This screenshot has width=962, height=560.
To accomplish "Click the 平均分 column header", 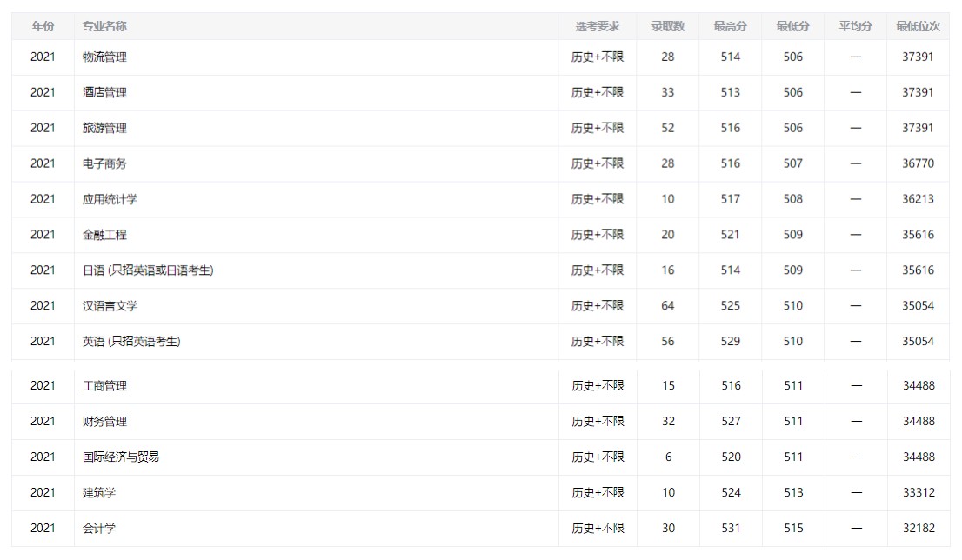I will (x=856, y=26).
